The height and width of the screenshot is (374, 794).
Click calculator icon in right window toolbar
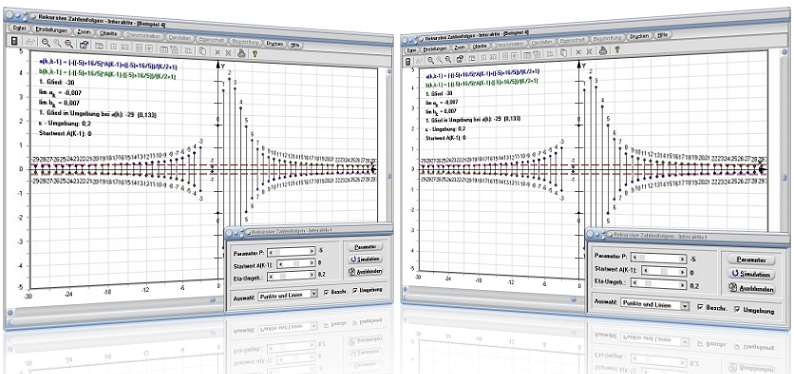tap(408, 62)
